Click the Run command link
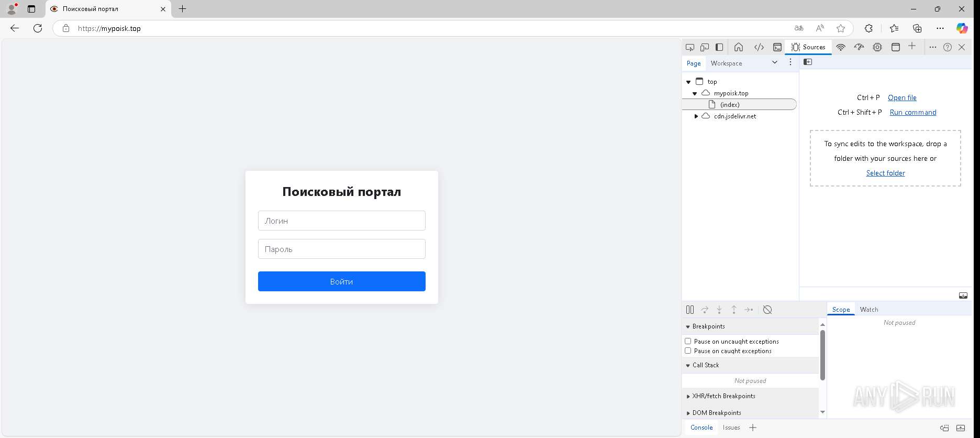This screenshot has height=438, width=980. click(x=913, y=112)
